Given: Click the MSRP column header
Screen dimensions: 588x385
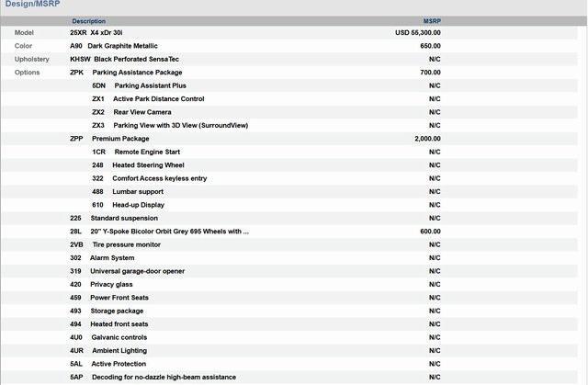Looking at the screenshot, I should (432, 21).
